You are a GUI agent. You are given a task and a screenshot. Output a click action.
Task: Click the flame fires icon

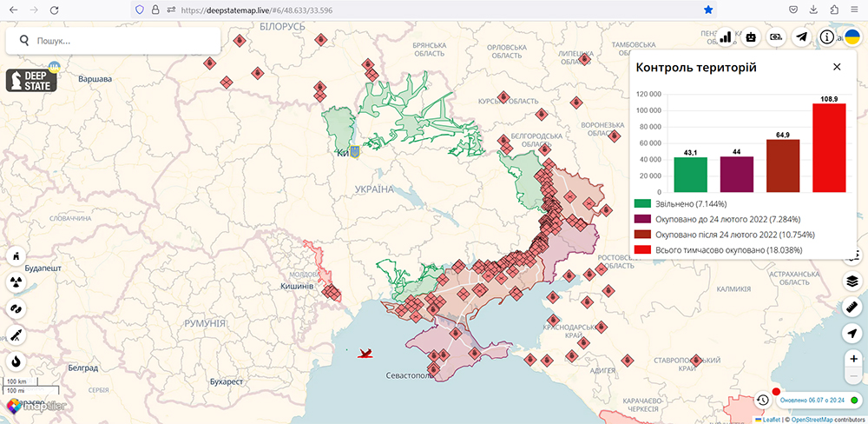[16, 361]
